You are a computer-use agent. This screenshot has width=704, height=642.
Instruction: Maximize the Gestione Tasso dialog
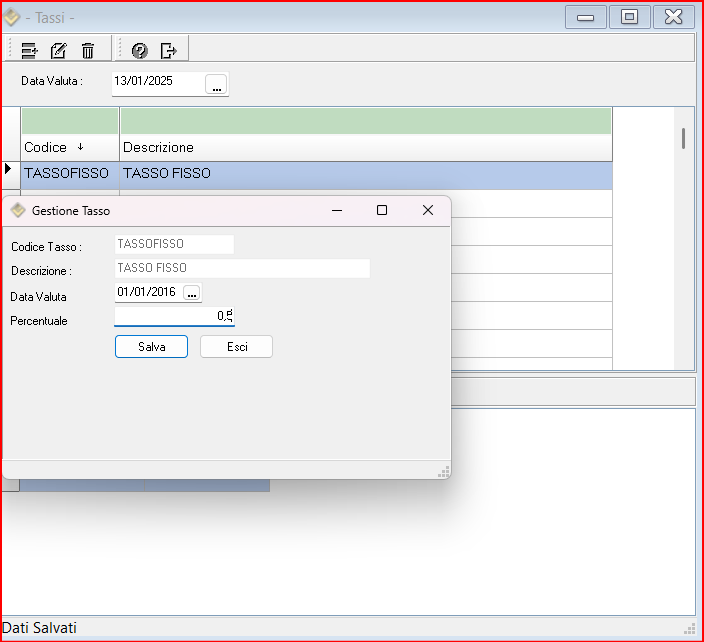pos(381,210)
